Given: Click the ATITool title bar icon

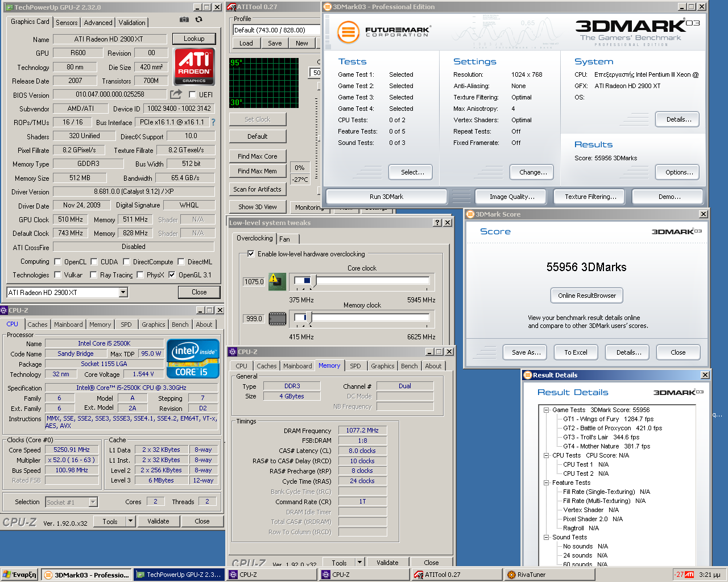Looking at the screenshot, I should [x=231, y=7].
